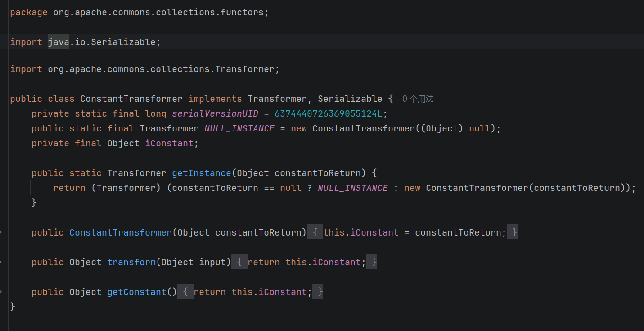Click ConstantTransformer in the class declaration
The width and height of the screenshot is (644, 331).
[131, 99]
